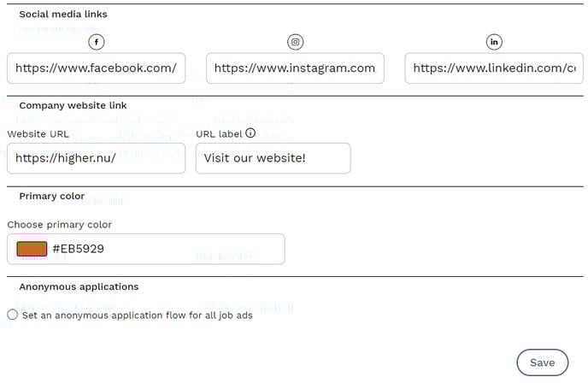The height and width of the screenshot is (383, 588).
Task: Click the 'Company website link' heading
Action: point(73,105)
